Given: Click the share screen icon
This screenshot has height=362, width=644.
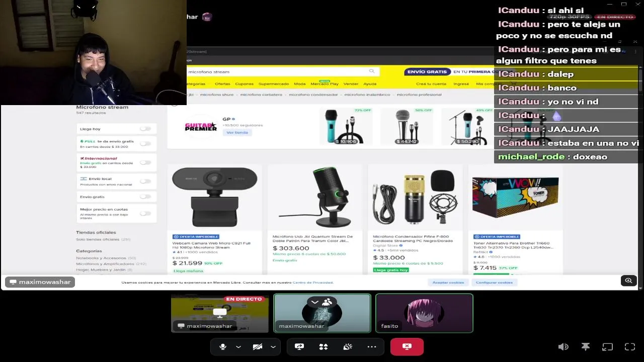Looking at the screenshot, I should (299, 346).
